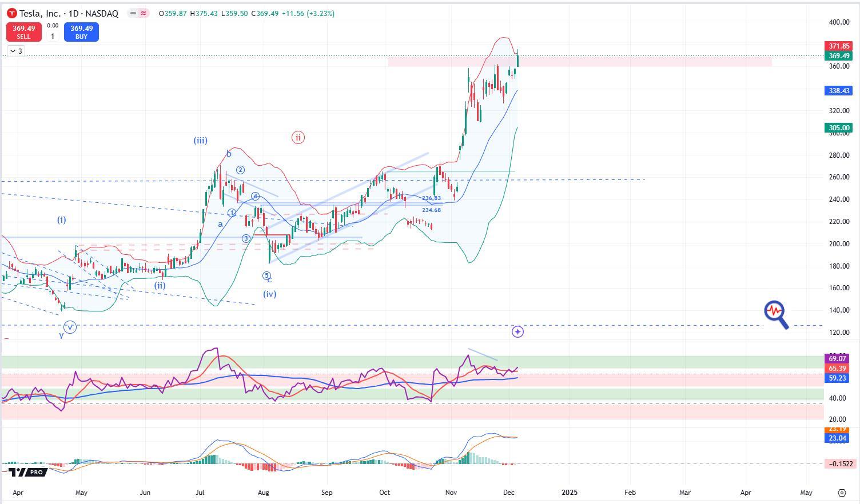Image resolution: width=860 pixels, height=504 pixels.
Task: Select the circled 1 wave label
Action: (232, 213)
